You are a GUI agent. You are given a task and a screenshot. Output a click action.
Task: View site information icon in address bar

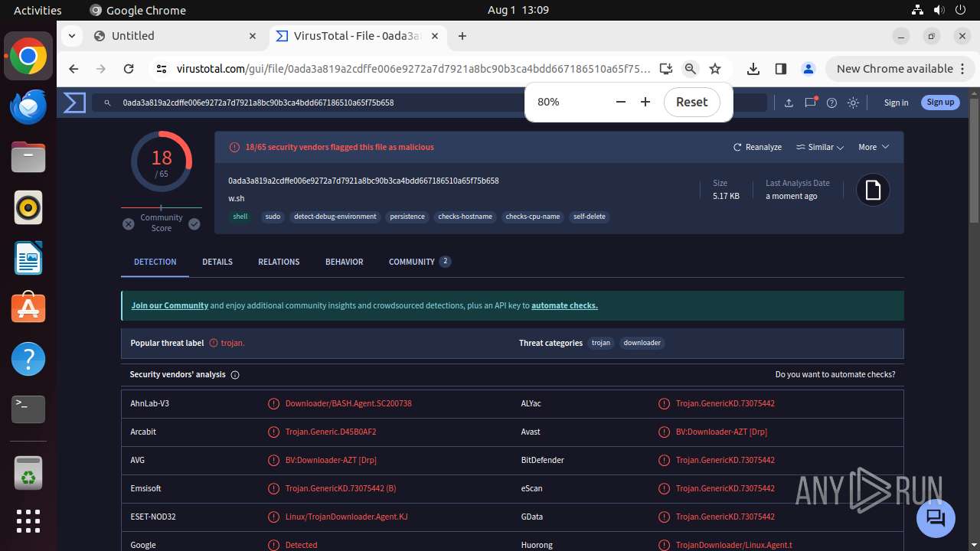pos(162,69)
